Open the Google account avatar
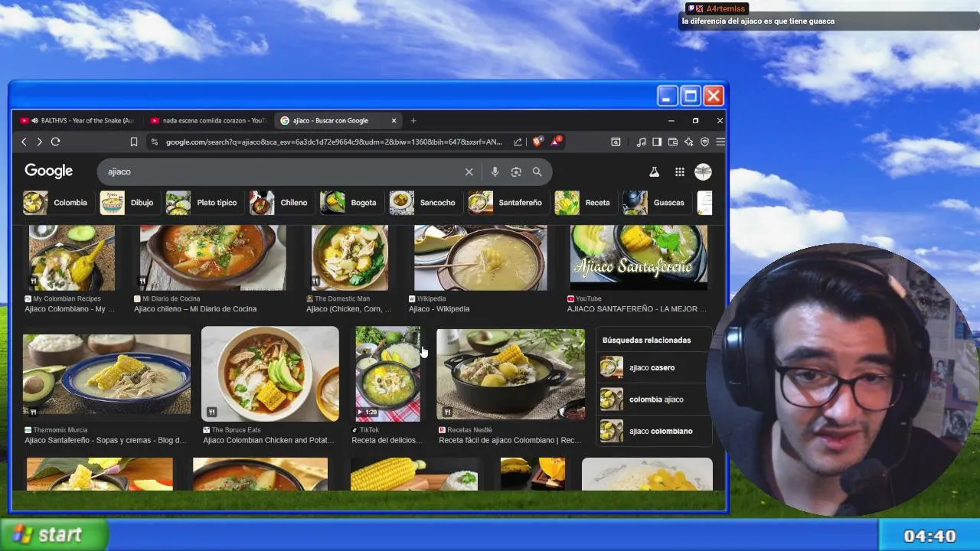980x551 pixels. [703, 172]
